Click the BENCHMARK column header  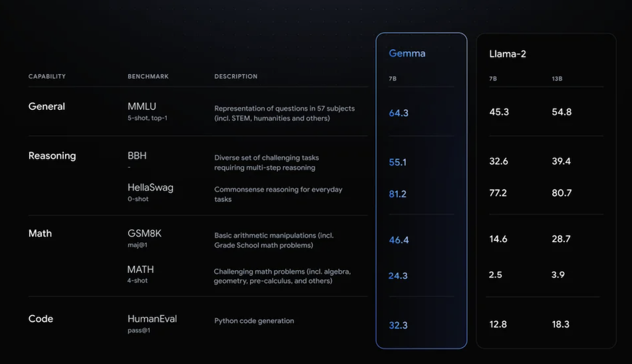point(148,77)
